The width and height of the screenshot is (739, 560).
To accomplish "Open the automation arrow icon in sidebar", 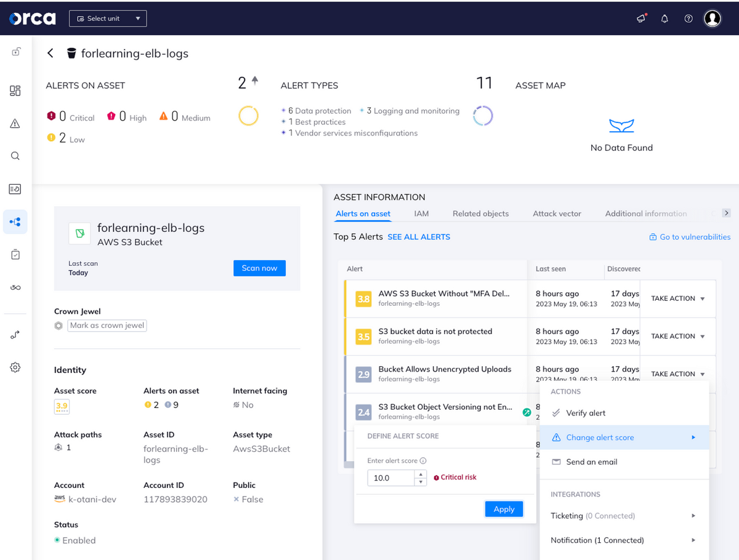I will click(x=15, y=335).
